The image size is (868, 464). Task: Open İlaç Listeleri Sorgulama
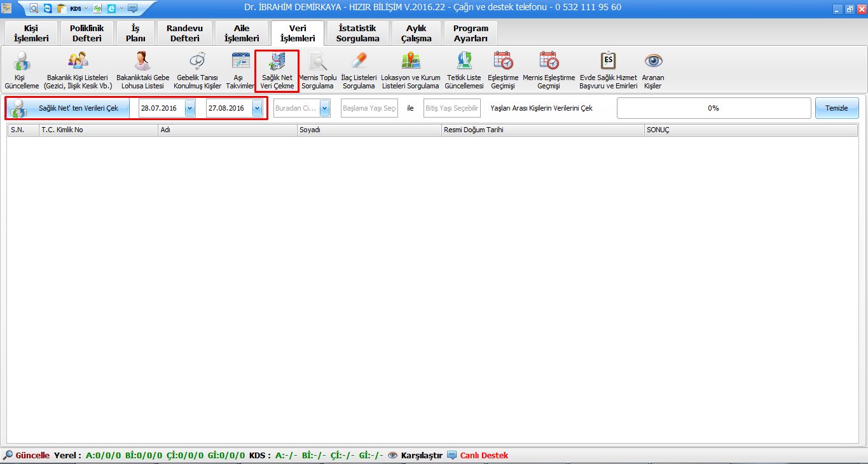click(x=359, y=62)
